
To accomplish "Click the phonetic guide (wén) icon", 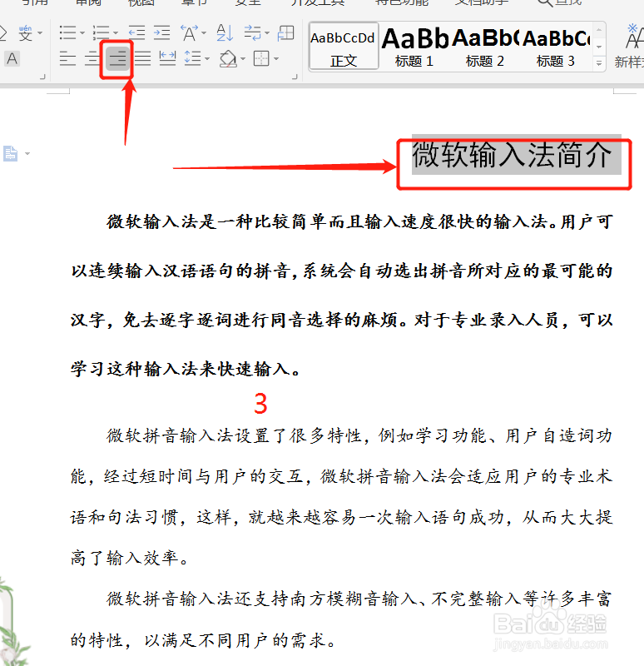I will pyautogui.click(x=25, y=33).
